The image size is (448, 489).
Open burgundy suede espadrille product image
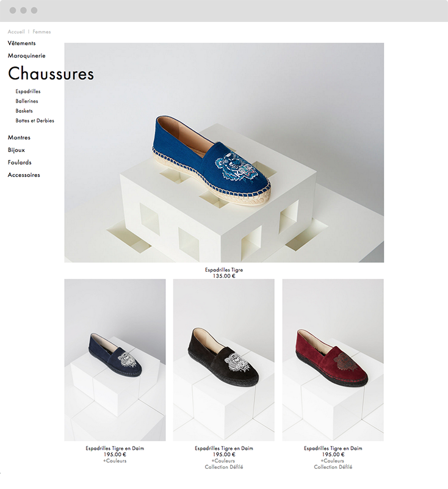(333, 360)
